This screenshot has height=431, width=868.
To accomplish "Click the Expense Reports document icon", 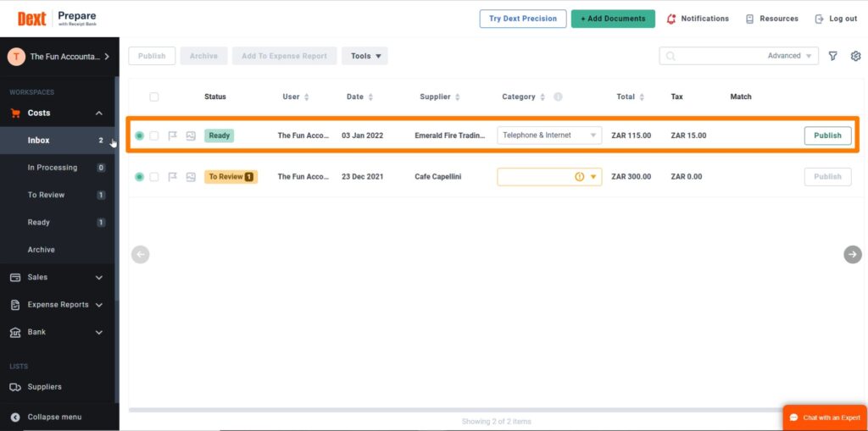I will point(15,305).
